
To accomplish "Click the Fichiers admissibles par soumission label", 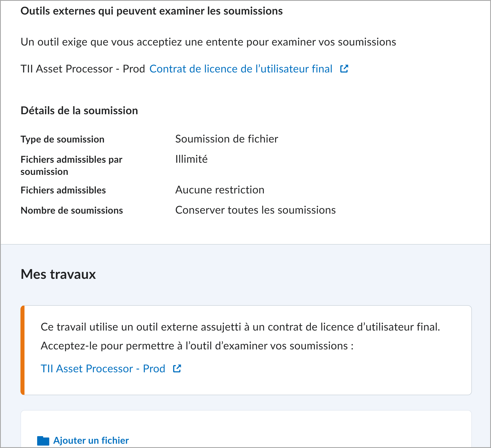I will pyautogui.click(x=71, y=165).
